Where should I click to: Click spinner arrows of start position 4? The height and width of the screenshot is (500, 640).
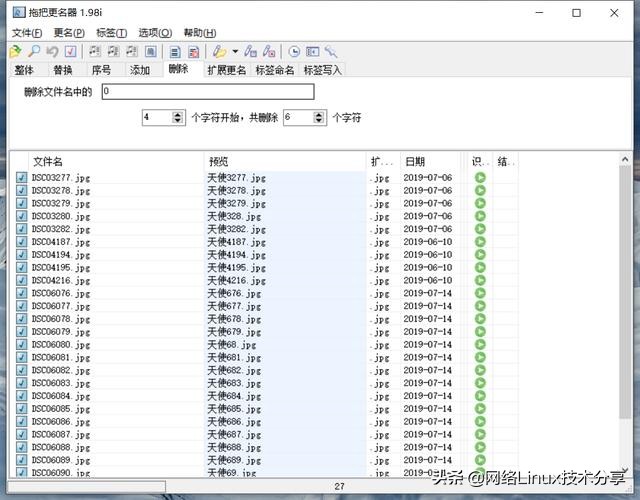click(177, 118)
